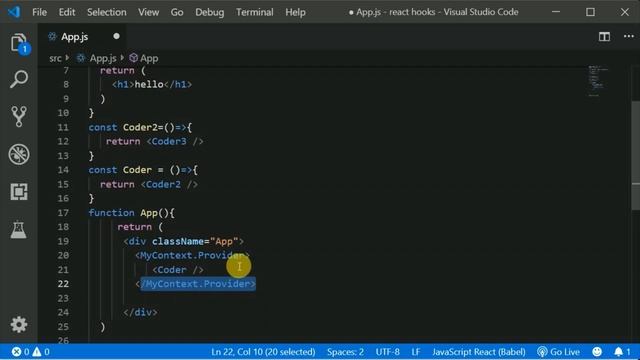640x360 pixels.
Task: Open the Help menu
Action: click(x=295, y=12)
